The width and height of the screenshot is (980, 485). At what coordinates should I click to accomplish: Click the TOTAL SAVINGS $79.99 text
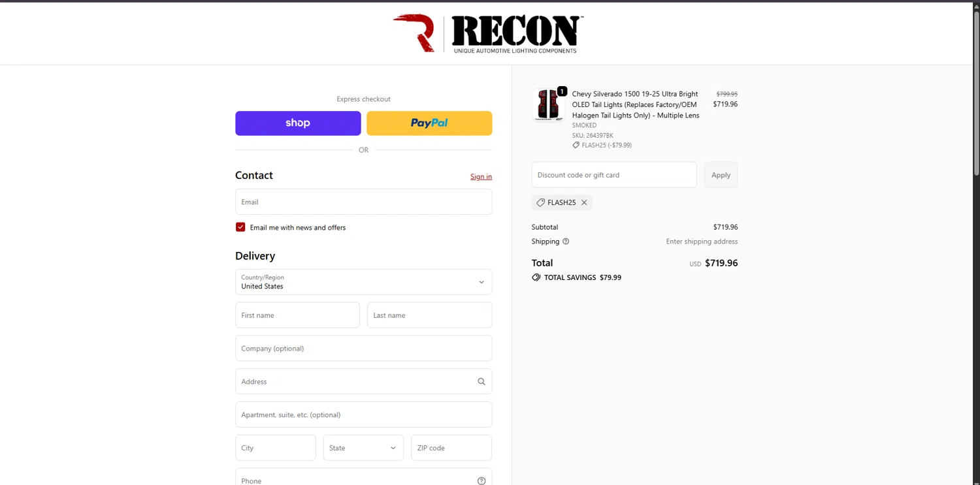point(583,277)
